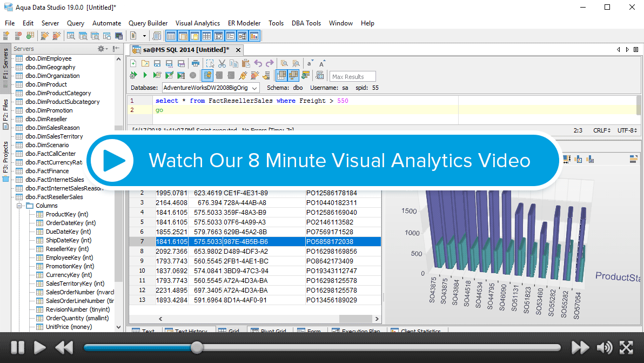644x363 pixels.
Task: Open the Database combo box AdventureWorksDW2008BigOrig
Action: tap(211, 88)
